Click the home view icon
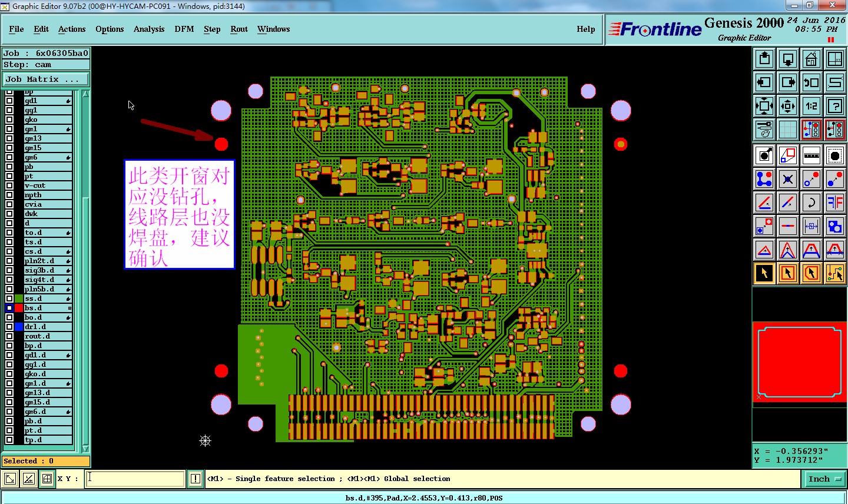Viewport: 848px width, 504px height. pyautogui.click(x=811, y=59)
